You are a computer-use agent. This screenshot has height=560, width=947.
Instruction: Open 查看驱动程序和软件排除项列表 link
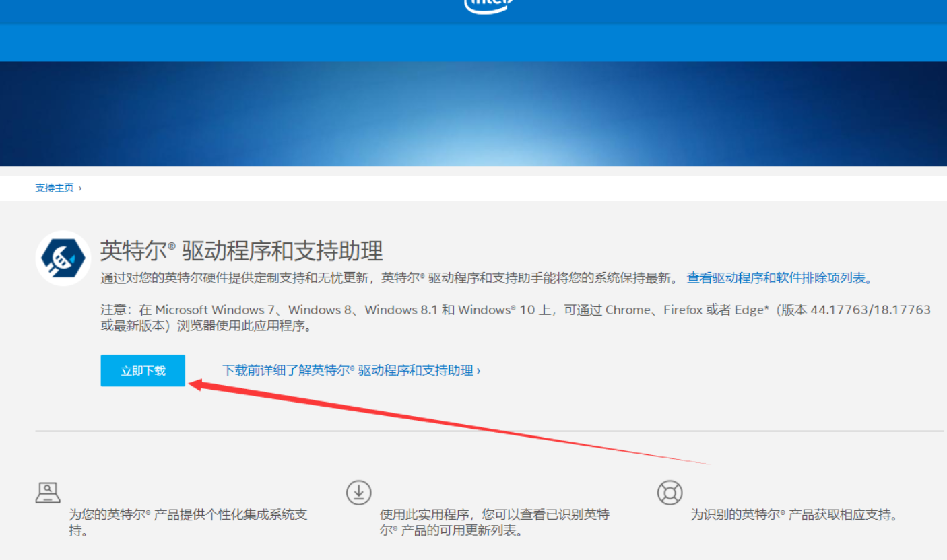(x=780, y=278)
